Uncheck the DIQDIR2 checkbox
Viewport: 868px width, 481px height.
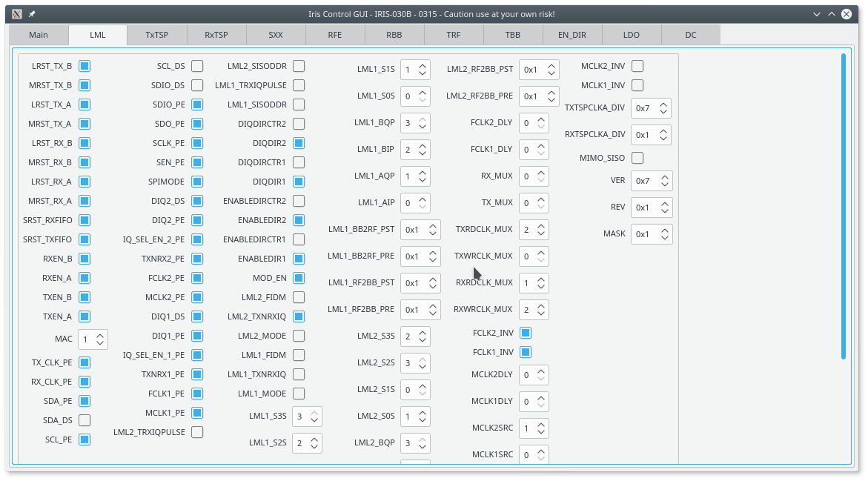[299, 143]
